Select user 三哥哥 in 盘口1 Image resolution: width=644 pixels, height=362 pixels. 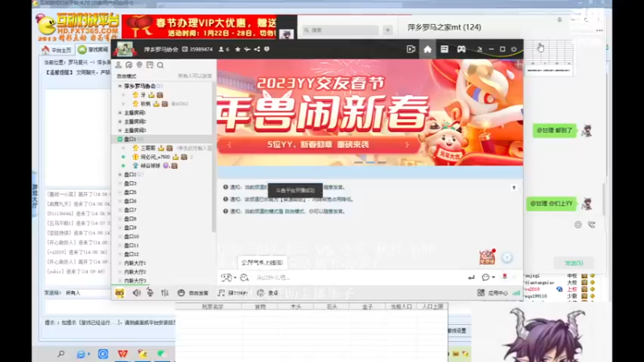click(148, 148)
